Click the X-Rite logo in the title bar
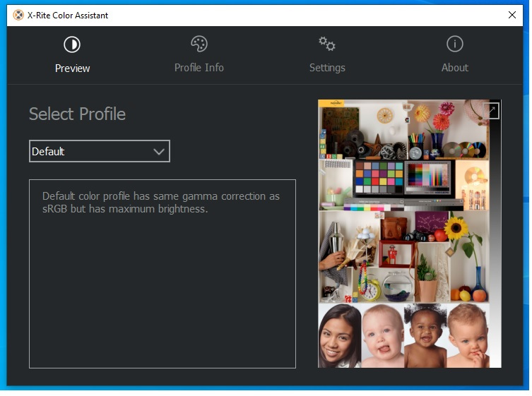 (x=18, y=15)
